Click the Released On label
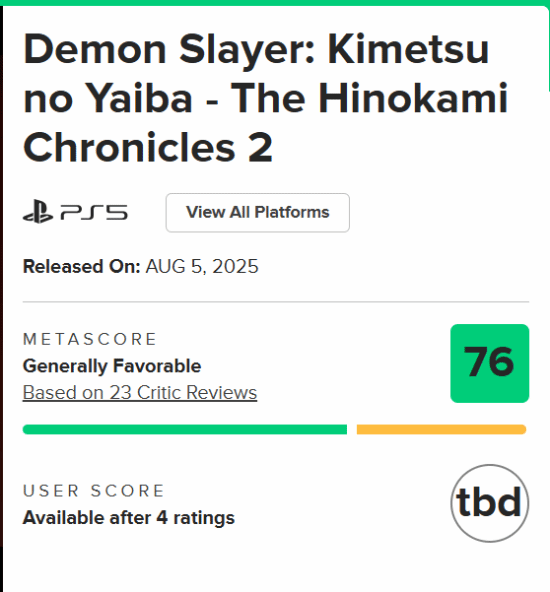The height and width of the screenshot is (592, 550). 82,267
